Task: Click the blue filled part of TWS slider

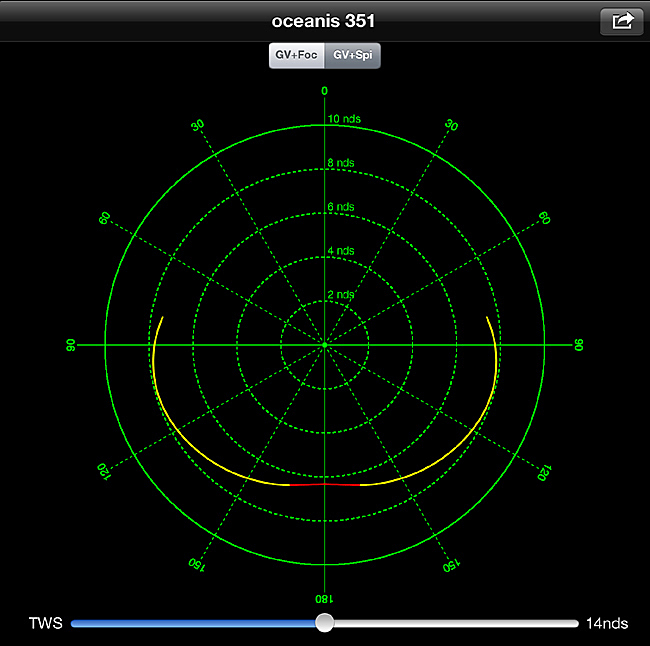Action: (x=193, y=623)
